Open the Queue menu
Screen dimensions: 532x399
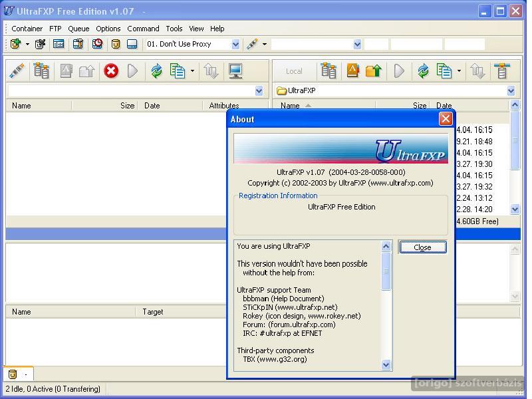point(78,29)
